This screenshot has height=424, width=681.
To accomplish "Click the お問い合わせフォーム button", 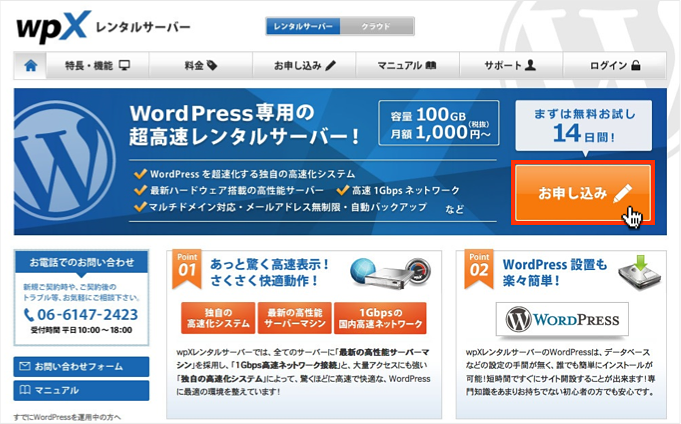I will click(x=81, y=367).
